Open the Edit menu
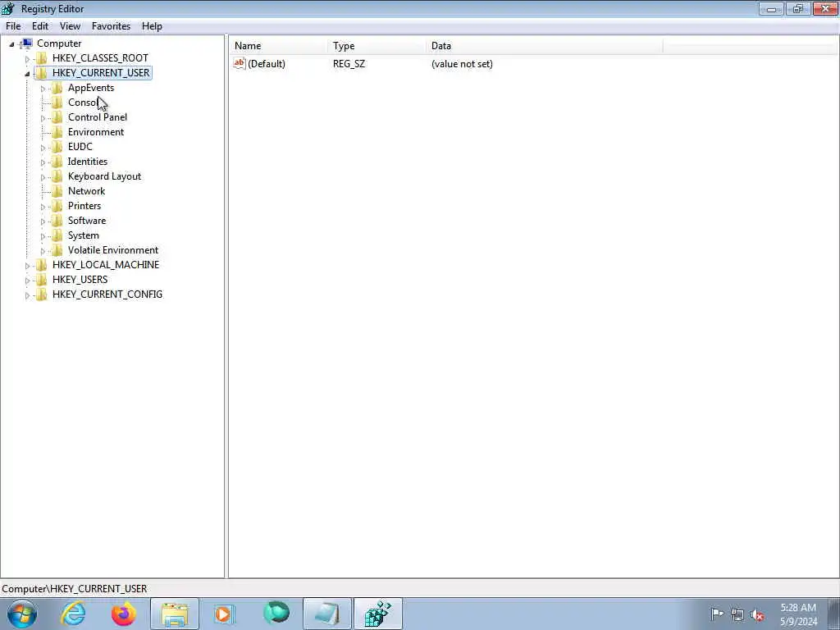The height and width of the screenshot is (630, 840). (40, 25)
